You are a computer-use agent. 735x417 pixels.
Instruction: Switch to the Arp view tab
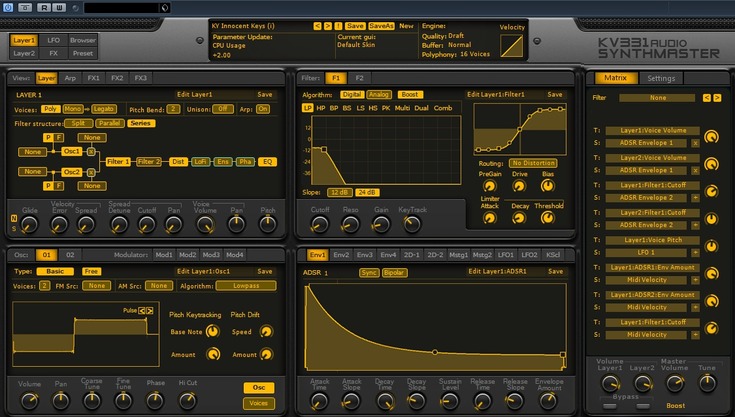point(70,78)
